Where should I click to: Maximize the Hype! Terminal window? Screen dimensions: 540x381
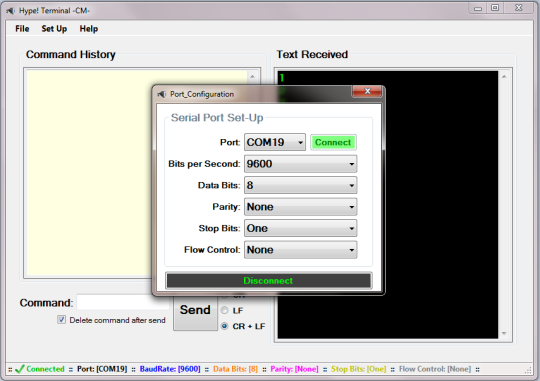(495, 8)
